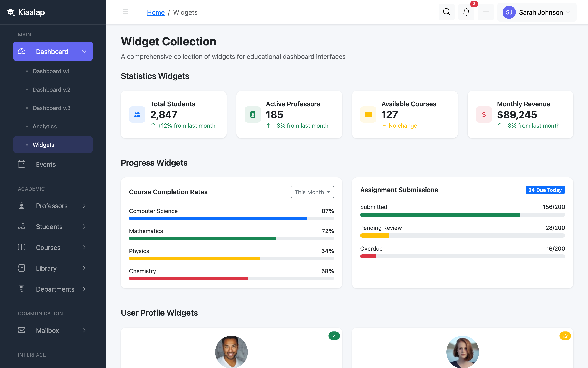
Task: Click the male profile photo thumbnail
Action: click(231, 352)
